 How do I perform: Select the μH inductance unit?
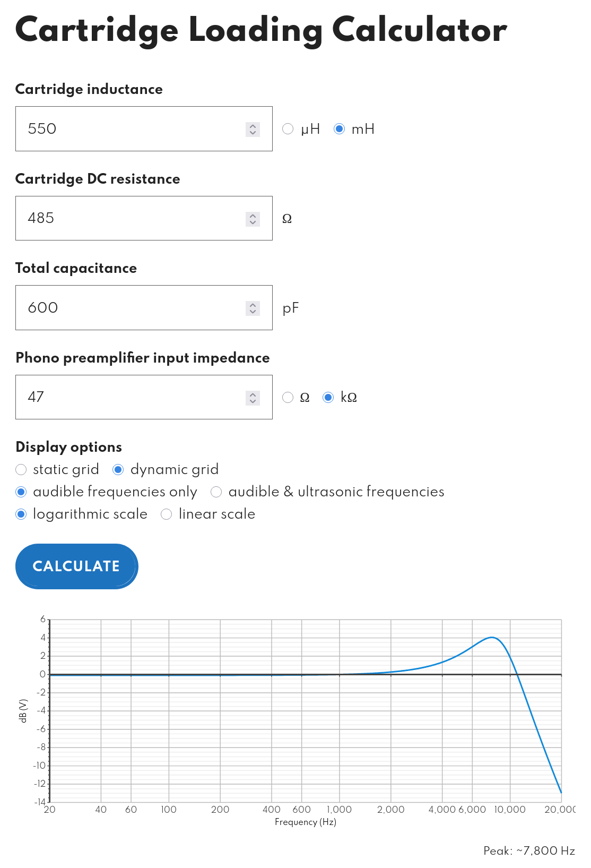[x=288, y=129]
